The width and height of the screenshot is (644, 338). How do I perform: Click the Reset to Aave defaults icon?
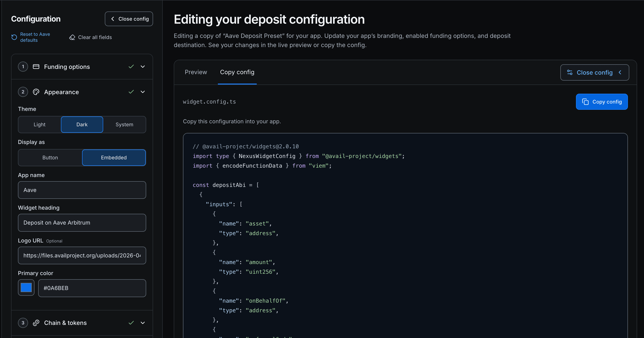[x=14, y=37]
